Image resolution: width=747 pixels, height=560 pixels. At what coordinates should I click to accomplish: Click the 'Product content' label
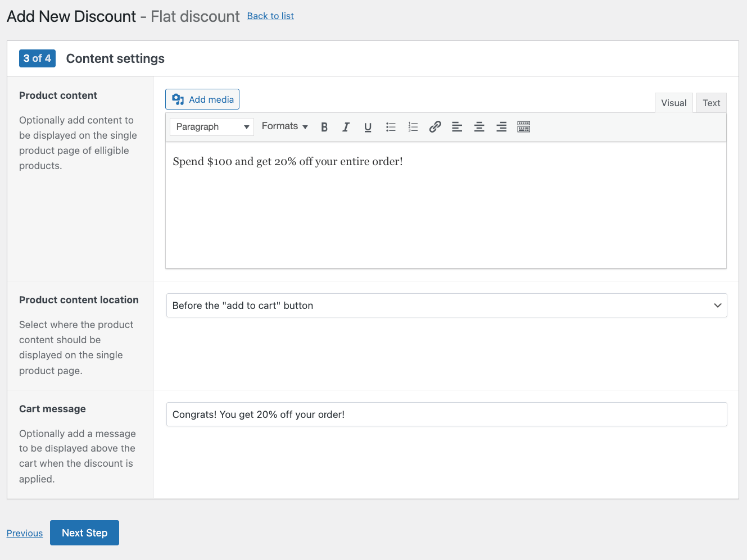[x=58, y=95]
